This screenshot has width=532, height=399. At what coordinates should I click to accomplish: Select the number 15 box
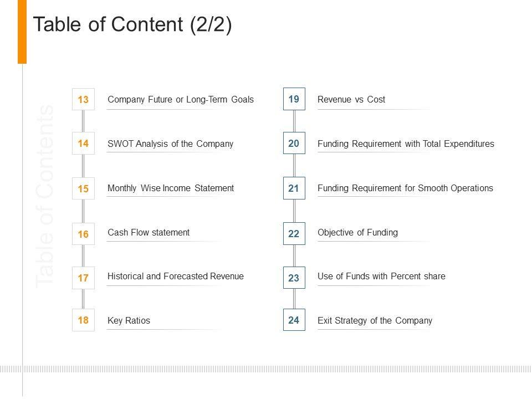click(x=83, y=188)
